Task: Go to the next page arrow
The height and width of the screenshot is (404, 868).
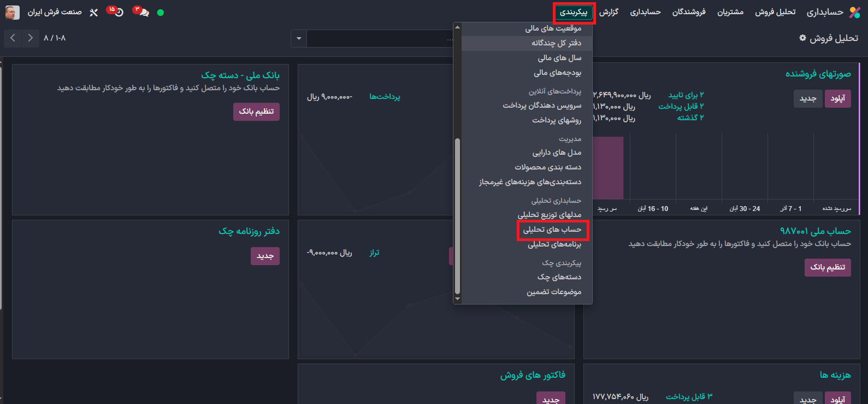Action: pos(30,38)
